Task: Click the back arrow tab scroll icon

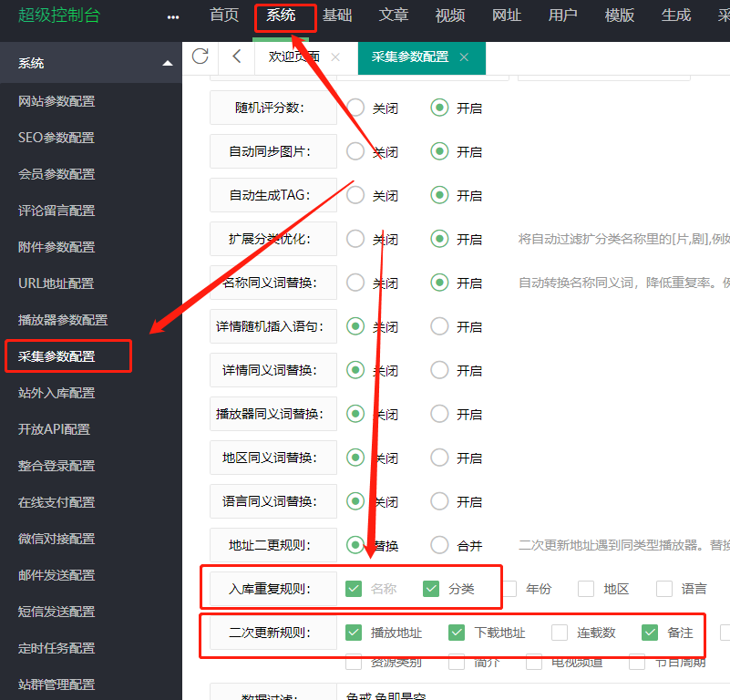Action: (237, 57)
